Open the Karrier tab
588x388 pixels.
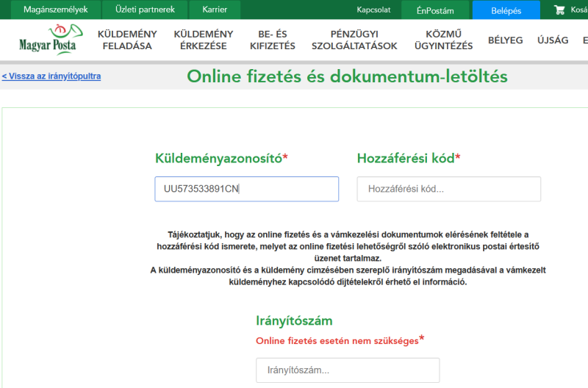[215, 10]
